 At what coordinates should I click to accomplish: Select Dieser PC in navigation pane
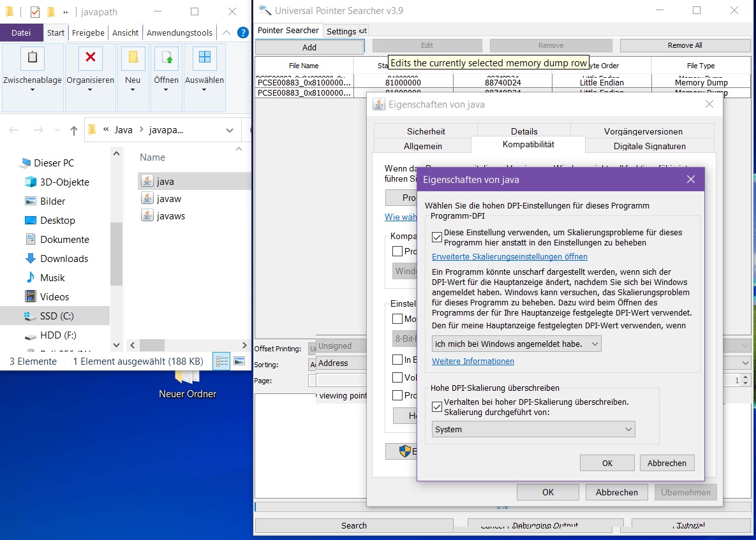54,163
